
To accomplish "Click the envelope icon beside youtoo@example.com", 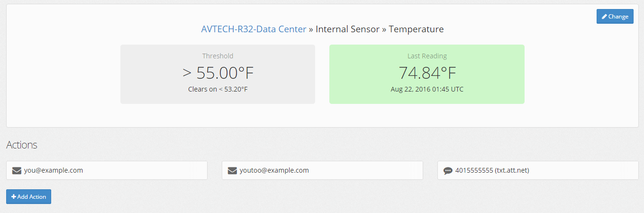I will (232, 170).
